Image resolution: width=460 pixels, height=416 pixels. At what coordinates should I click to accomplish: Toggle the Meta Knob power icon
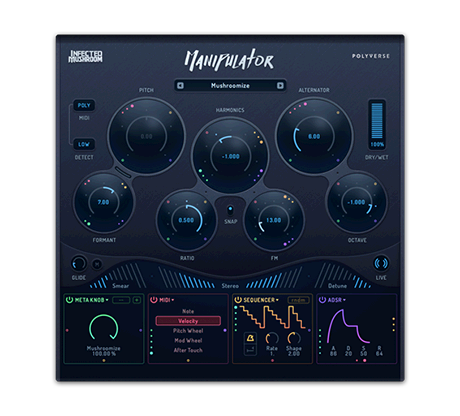(x=69, y=300)
